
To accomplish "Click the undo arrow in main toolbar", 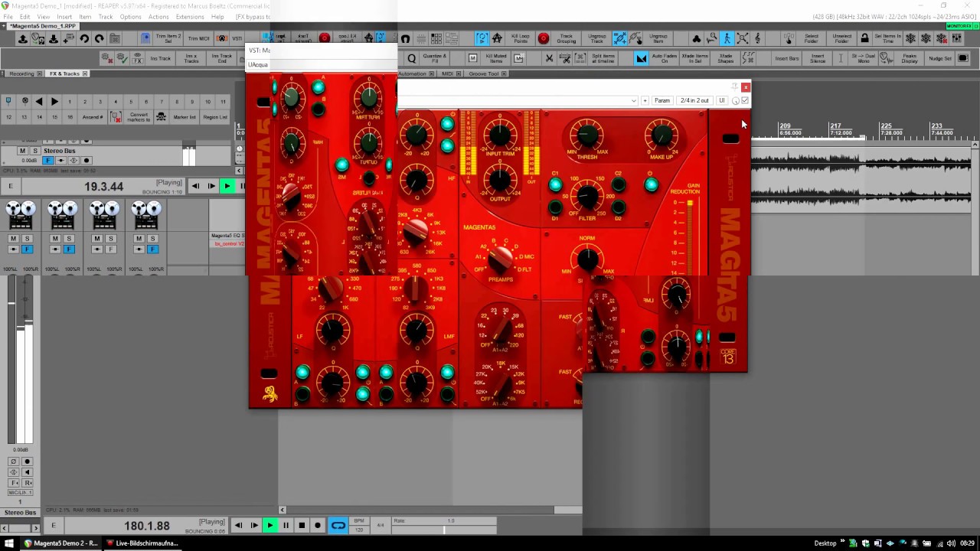I will [84, 38].
